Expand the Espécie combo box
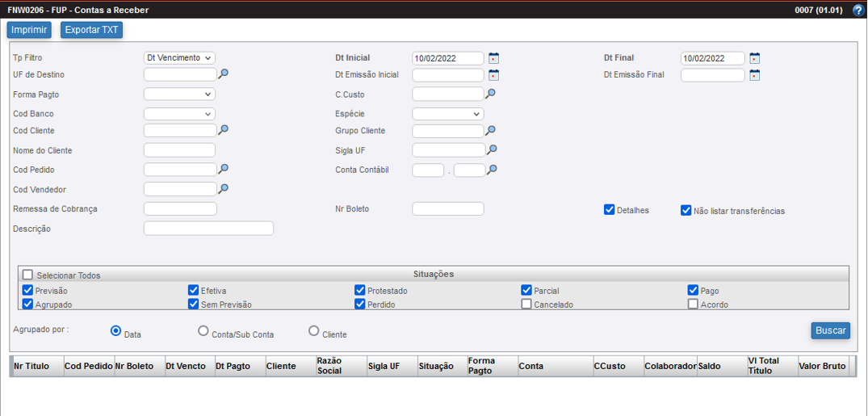This screenshot has width=868, height=416. (x=447, y=114)
